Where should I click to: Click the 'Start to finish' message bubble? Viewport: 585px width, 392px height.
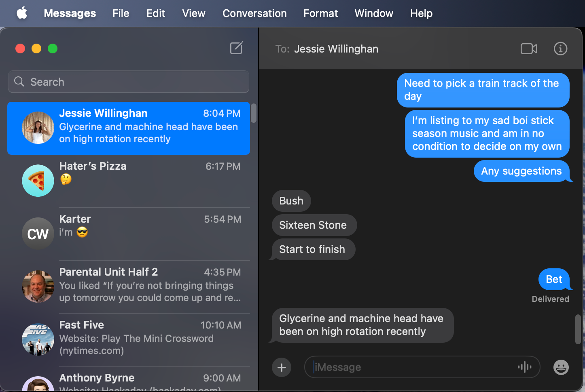click(x=314, y=249)
